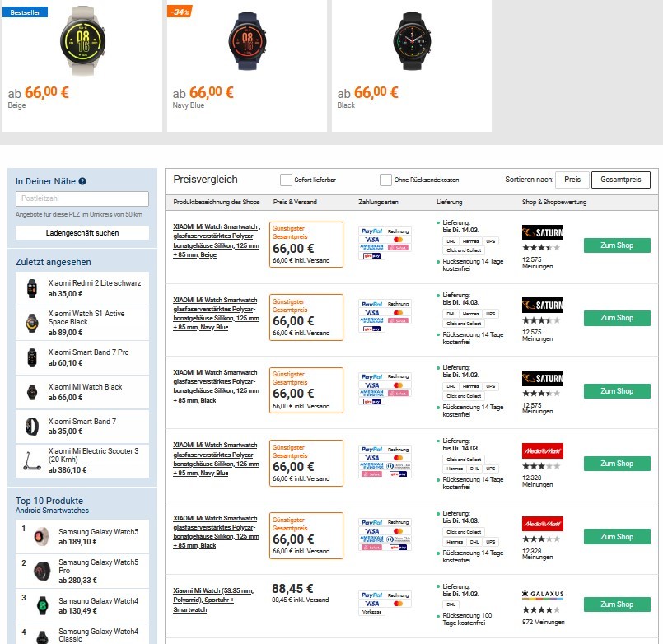This screenshot has height=644, width=663.
Task: Sort offers by Gesamtpreis
Action: point(621,180)
